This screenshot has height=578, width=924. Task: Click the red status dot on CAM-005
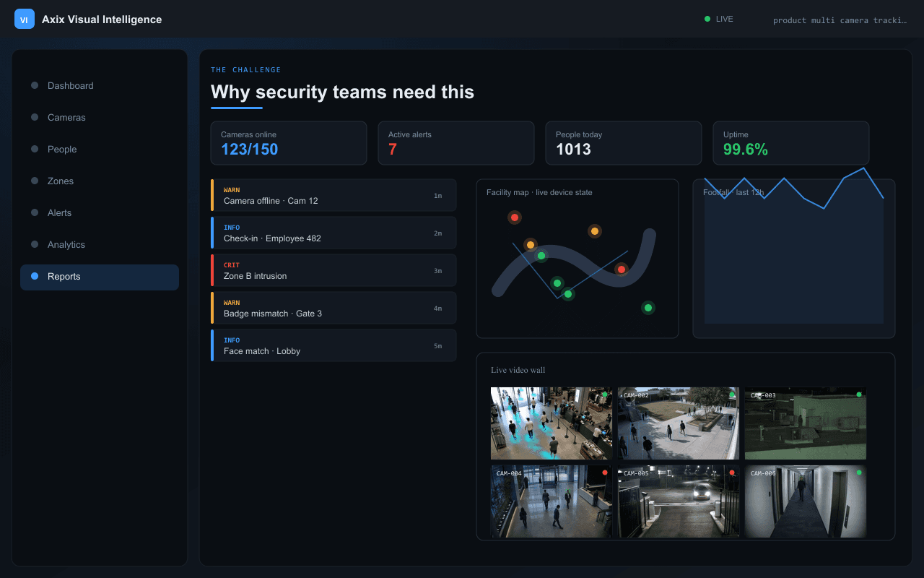pyautogui.click(x=732, y=473)
